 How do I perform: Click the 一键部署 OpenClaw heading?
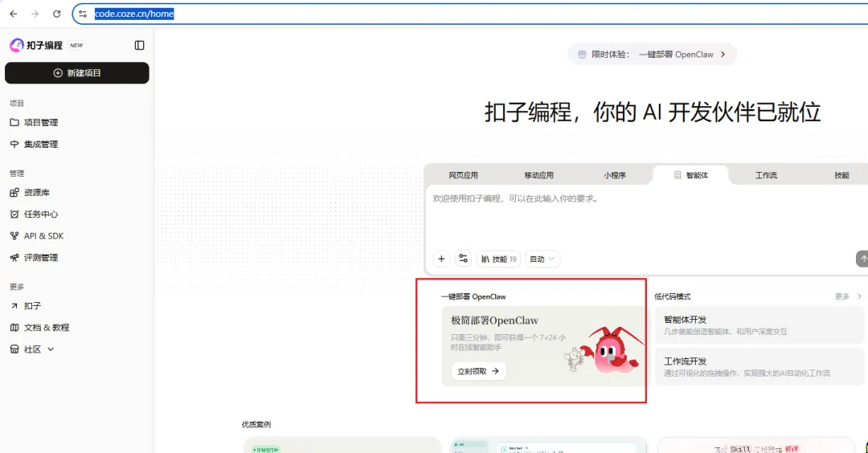(x=473, y=296)
